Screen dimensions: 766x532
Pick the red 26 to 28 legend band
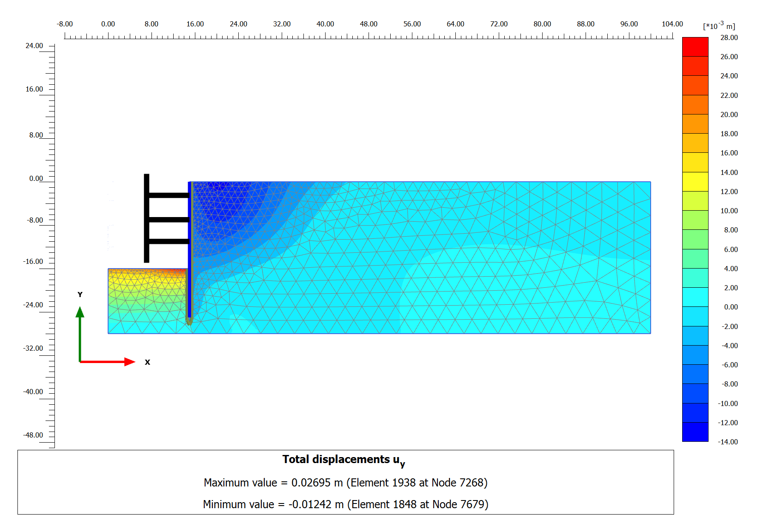click(x=695, y=47)
